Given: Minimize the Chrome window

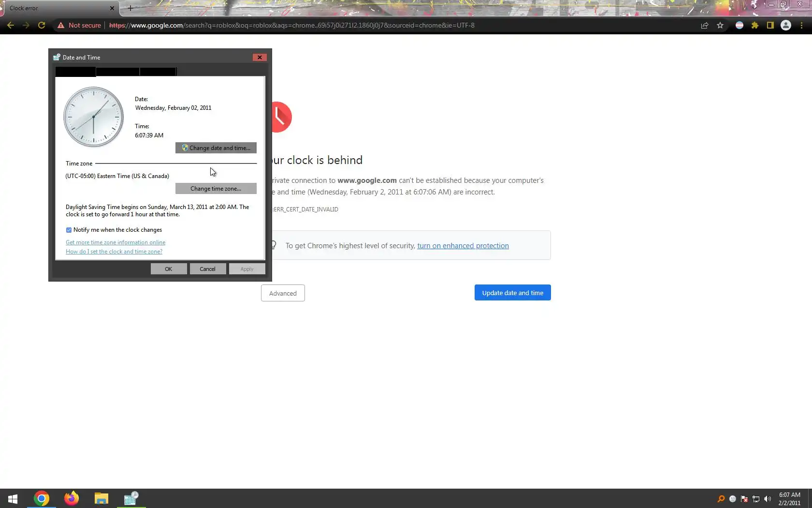Looking at the screenshot, I should [771, 4].
